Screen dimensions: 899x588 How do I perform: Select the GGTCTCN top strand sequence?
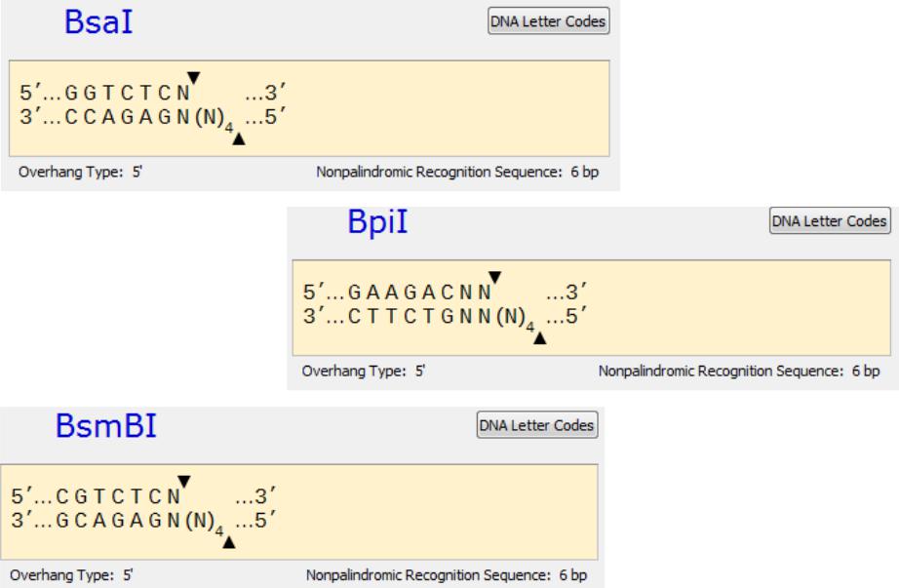[128, 93]
